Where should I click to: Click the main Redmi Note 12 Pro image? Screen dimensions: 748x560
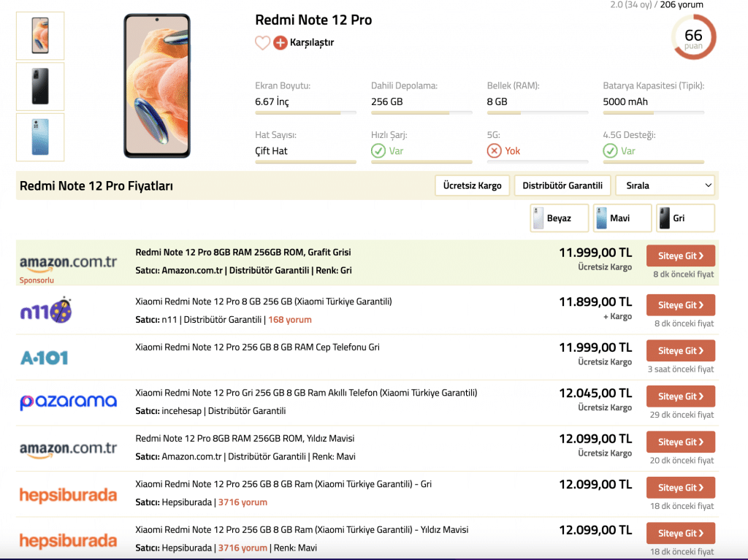click(157, 86)
